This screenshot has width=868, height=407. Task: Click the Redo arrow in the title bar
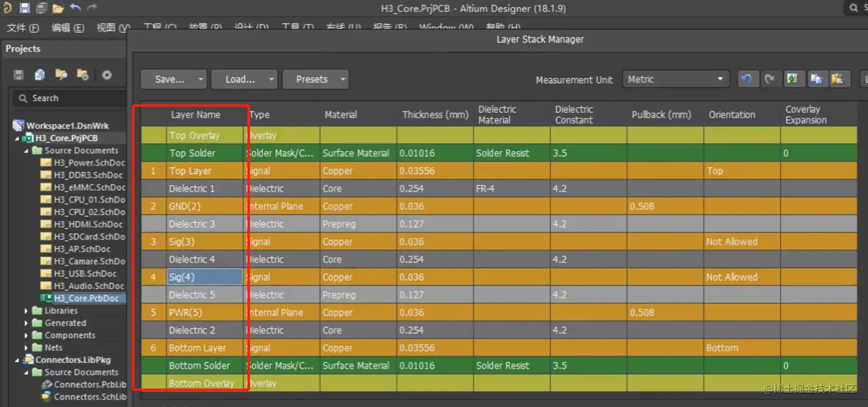coord(92,8)
